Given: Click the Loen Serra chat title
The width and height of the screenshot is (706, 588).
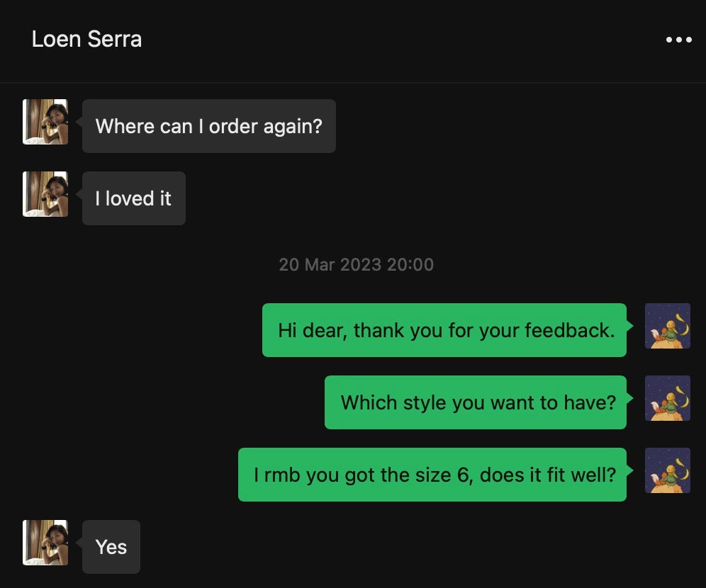Looking at the screenshot, I should point(86,39).
